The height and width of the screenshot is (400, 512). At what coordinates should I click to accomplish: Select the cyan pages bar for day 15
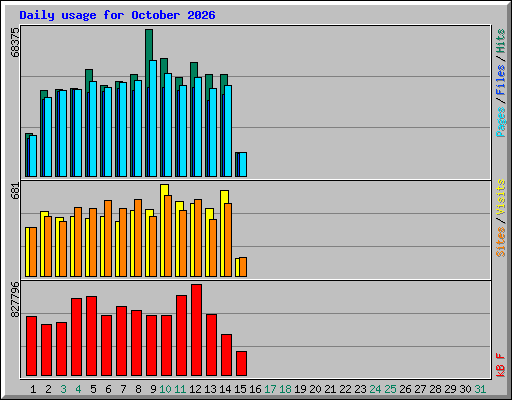pyautogui.click(x=243, y=165)
